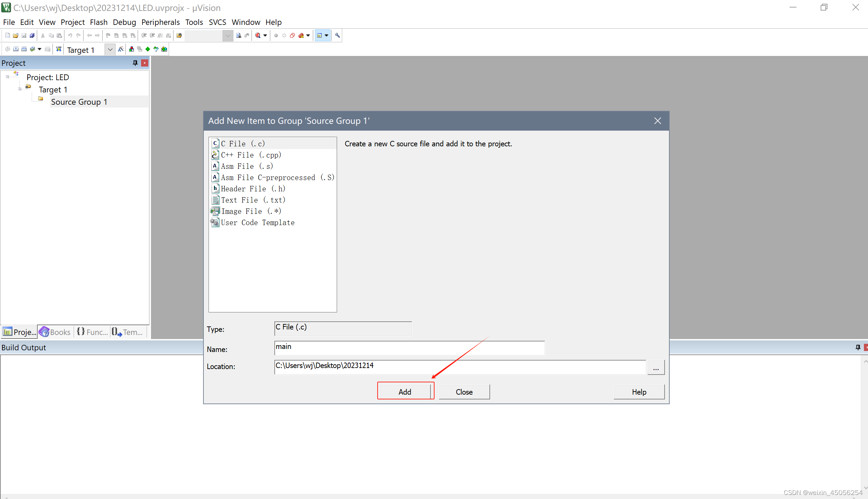
Task: Open Options for Target magic-wand icon
Action: click(121, 49)
